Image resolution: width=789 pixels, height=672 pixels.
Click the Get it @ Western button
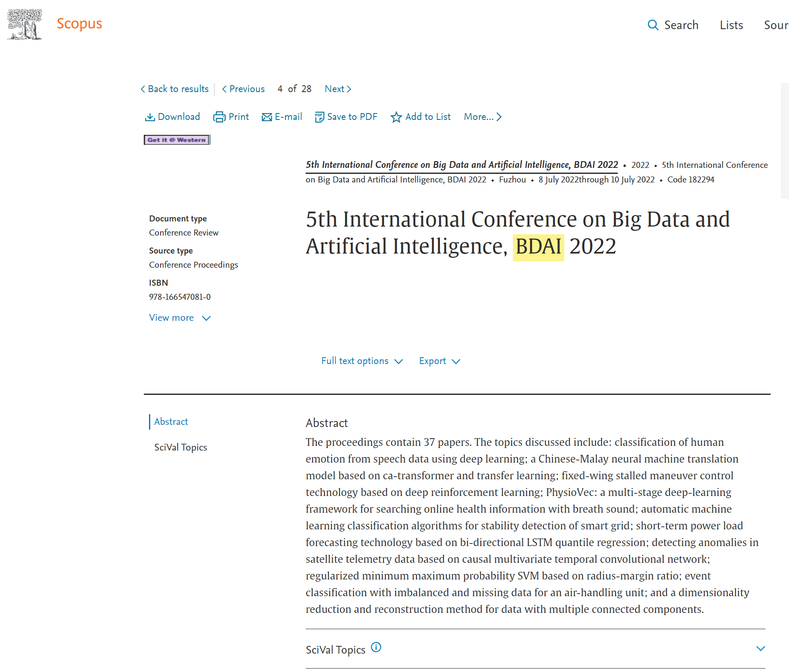[x=177, y=140]
